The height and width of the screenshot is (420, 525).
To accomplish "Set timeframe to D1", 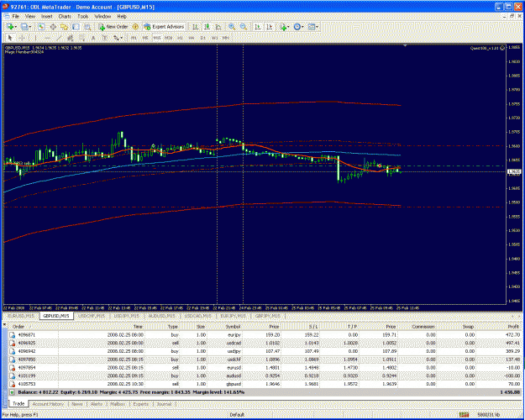I will [x=203, y=38].
